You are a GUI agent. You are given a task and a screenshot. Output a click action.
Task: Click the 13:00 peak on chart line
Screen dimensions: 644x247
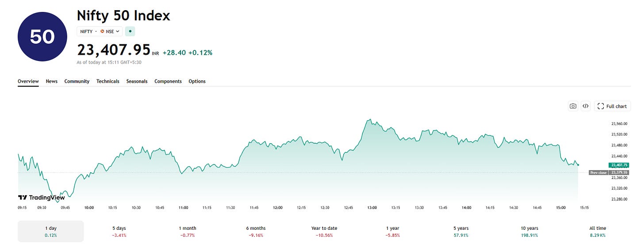pos(370,119)
